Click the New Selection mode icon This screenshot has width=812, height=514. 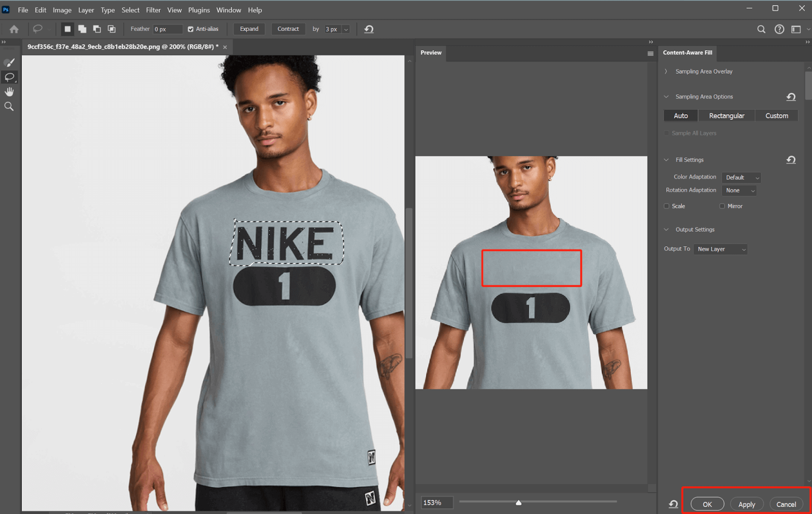(x=67, y=29)
